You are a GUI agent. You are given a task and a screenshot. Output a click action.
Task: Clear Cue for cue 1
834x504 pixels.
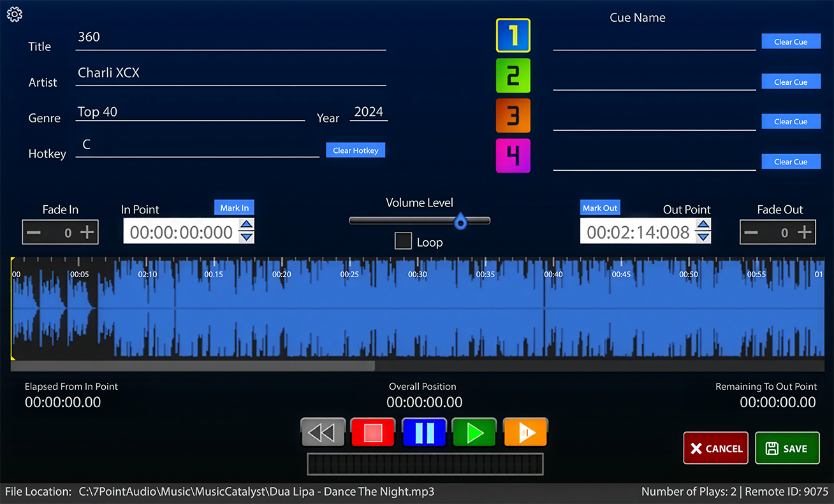tap(791, 41)
